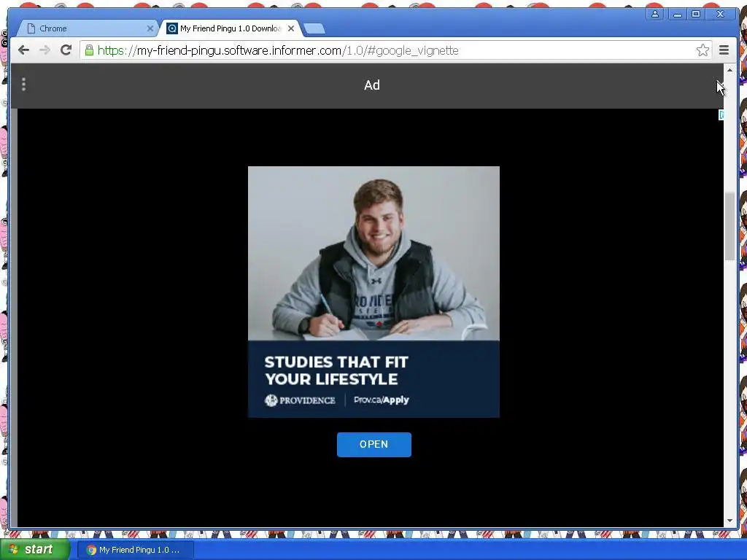Minimize the Chrome window

pos(677,14)
